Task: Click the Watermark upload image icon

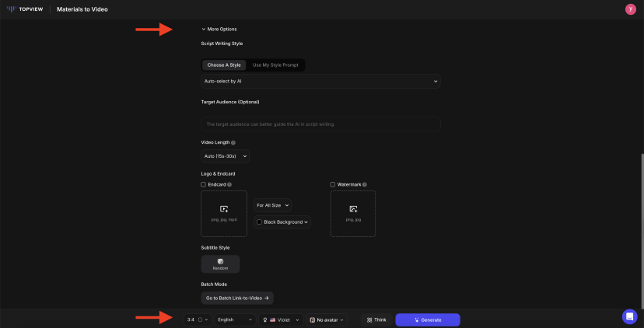Action: (x=353, y=209)
